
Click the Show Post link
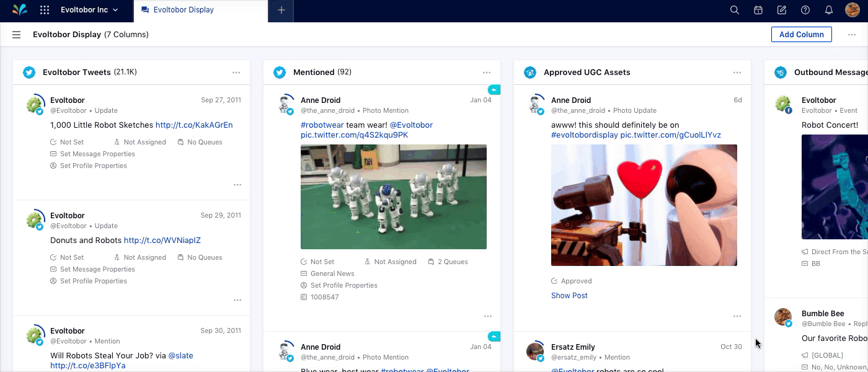(x=569, y=296)
